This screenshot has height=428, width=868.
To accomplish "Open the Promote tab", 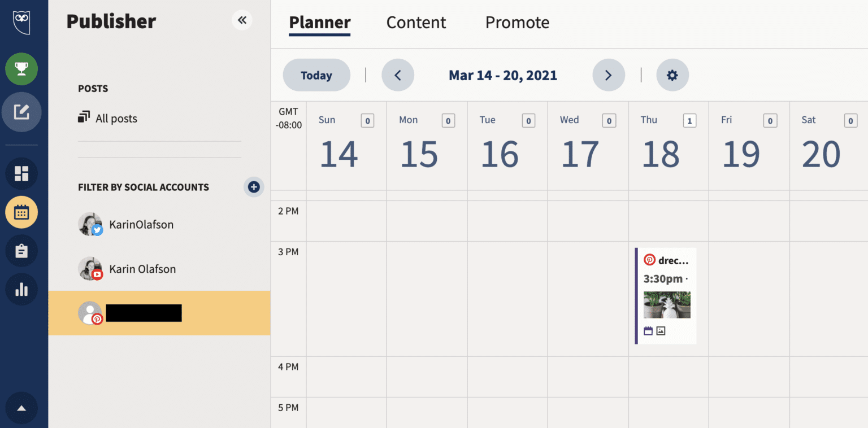I will (x=517, y=22).
